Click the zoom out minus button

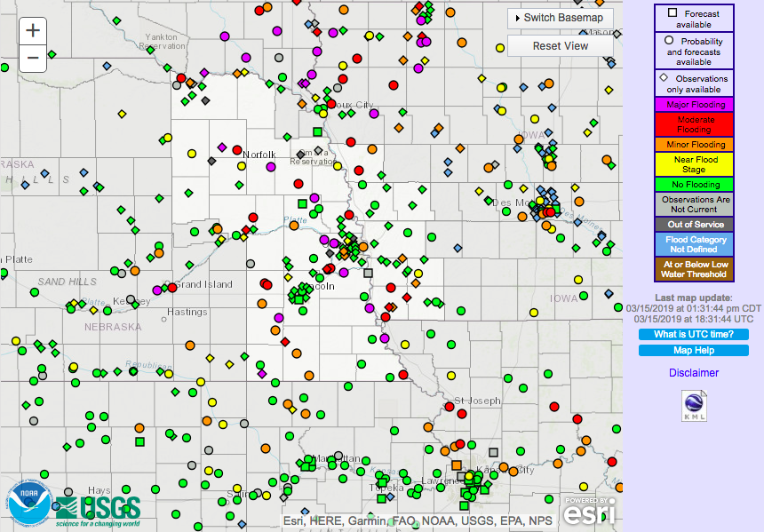pyautogui.click(x=33, y=58)
